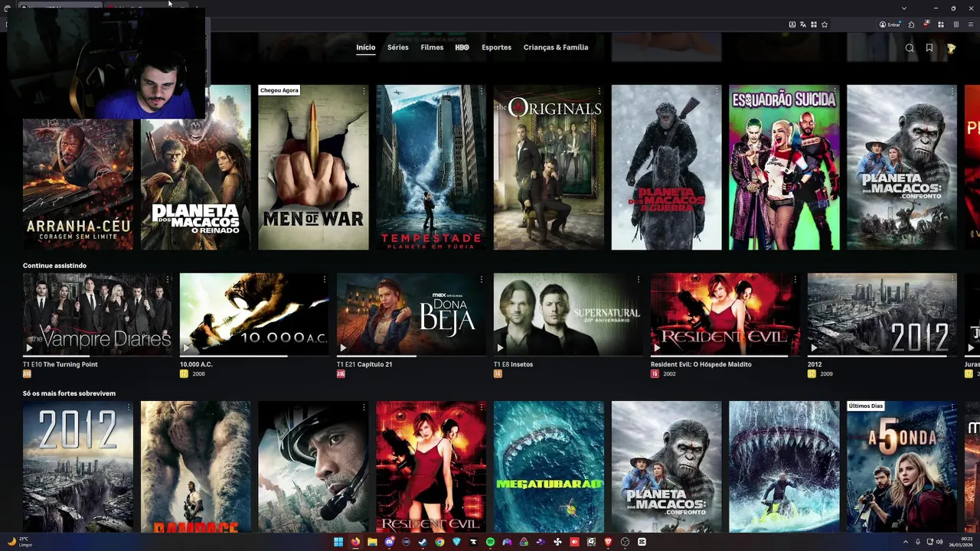Click Dona Beja playback progress bar
This screenshot has width=980, height=551.
point(411,356)
